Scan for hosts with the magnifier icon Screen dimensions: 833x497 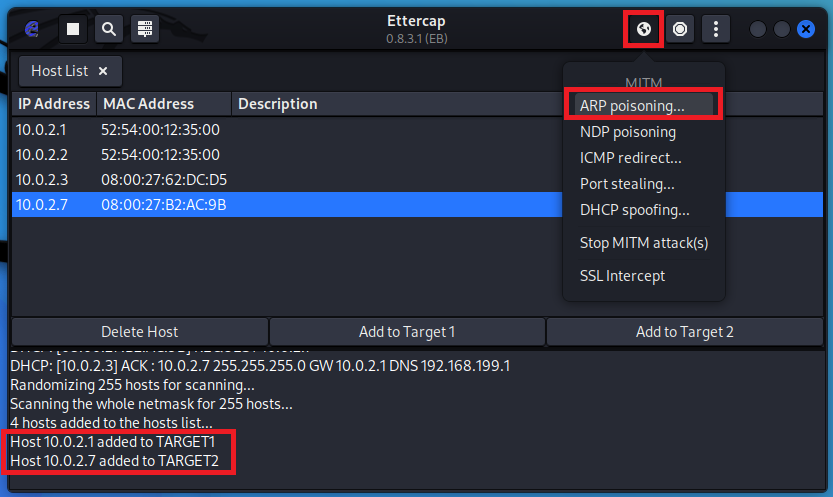pos(109,29)
